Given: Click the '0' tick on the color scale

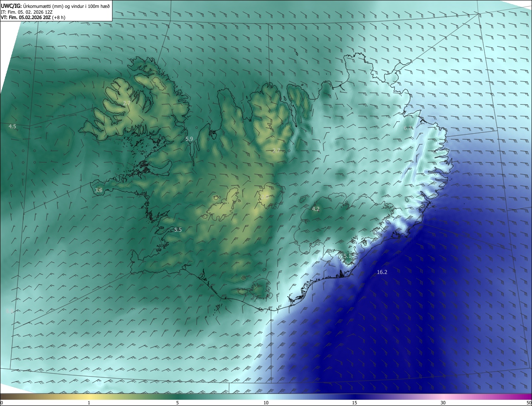Looking at the screenshot, I should (2, 403).
